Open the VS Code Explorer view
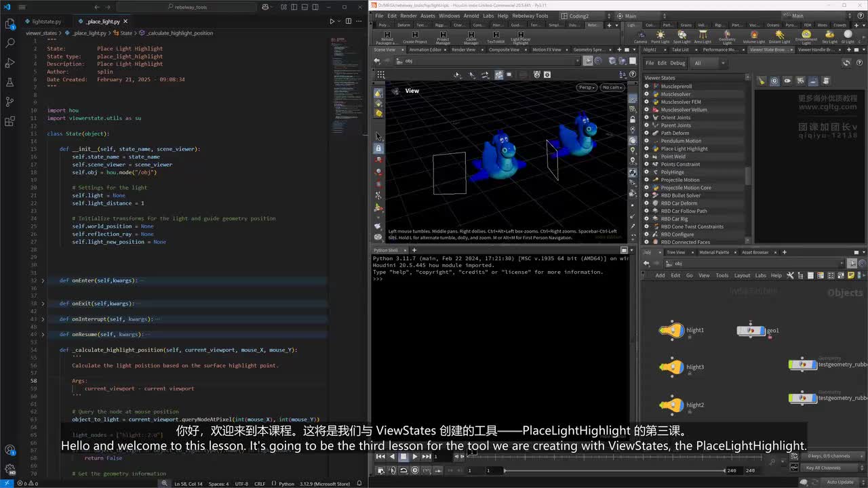 tap(9, 24)
